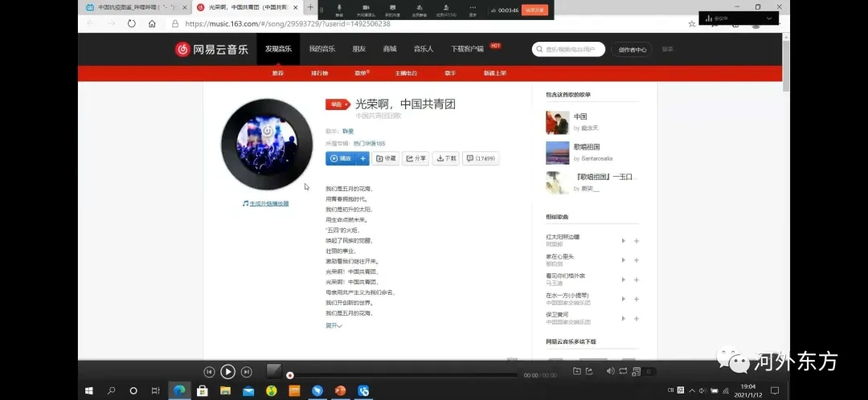
Task: Toggle loop mode in player bar
Action: pyautogui.click(x=623, y=371)
